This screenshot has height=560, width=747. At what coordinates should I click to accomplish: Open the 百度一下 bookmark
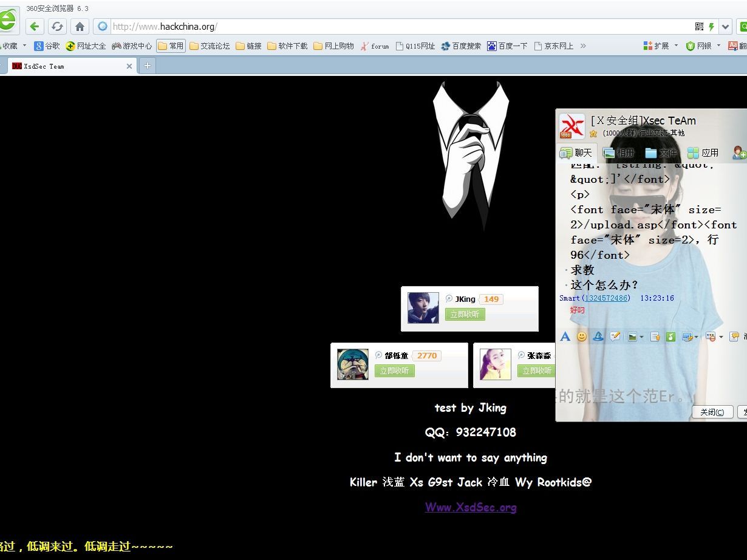point(507,46)
